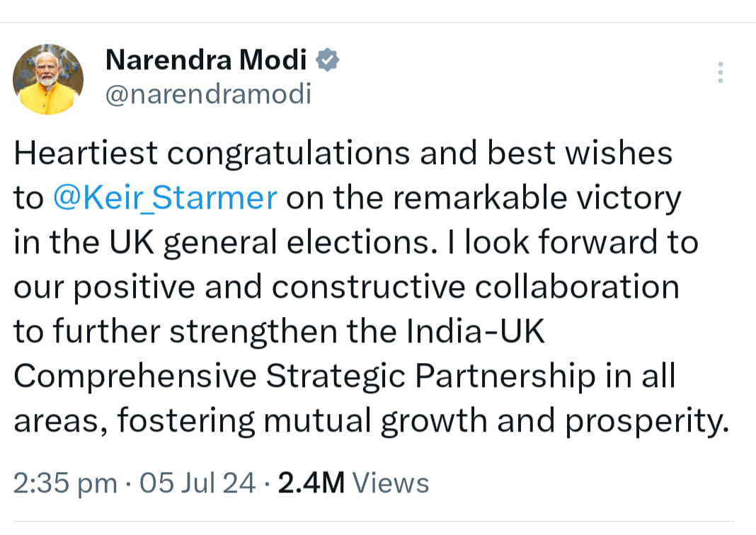Click the 05 Jul 24 date
This screenshot has width=756, height=535.
[x=197, y=483]
